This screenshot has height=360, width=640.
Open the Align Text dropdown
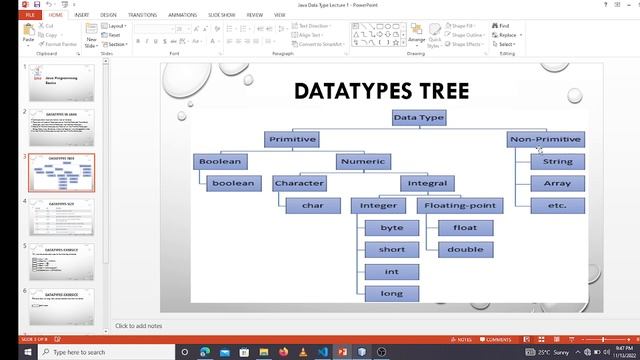[307, 35]
